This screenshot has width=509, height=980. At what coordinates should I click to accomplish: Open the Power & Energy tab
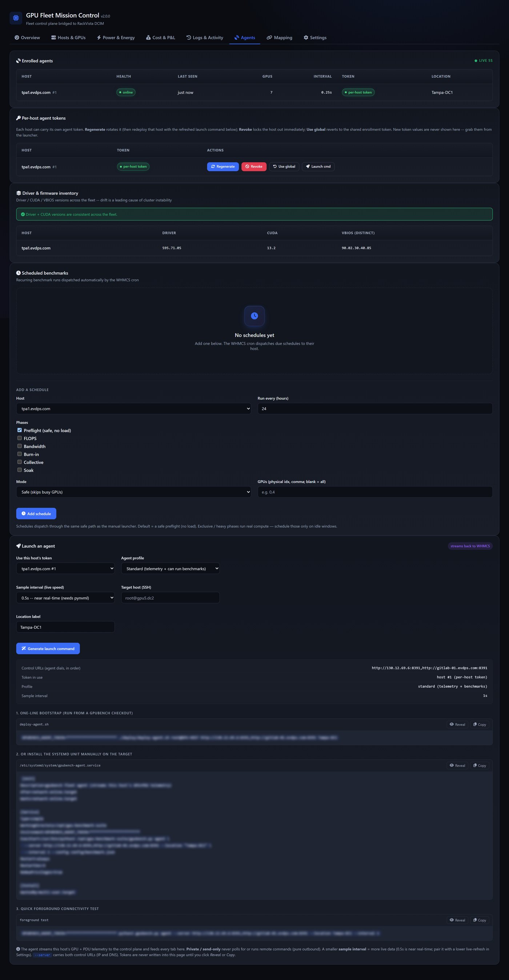point(116,38)
